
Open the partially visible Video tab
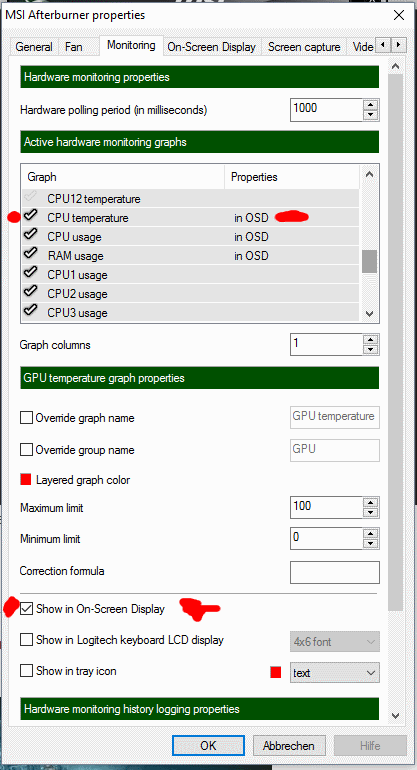pyautogui.click(x=362, y=47)
